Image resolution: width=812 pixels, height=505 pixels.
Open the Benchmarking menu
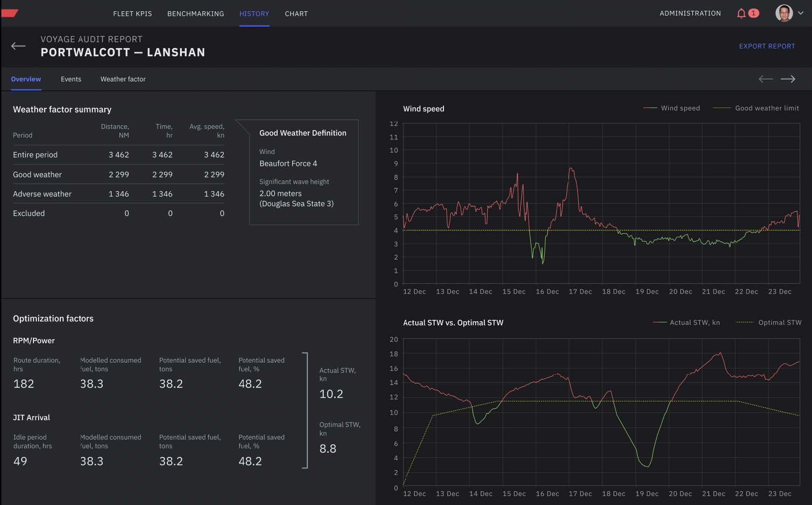[196, 14]
